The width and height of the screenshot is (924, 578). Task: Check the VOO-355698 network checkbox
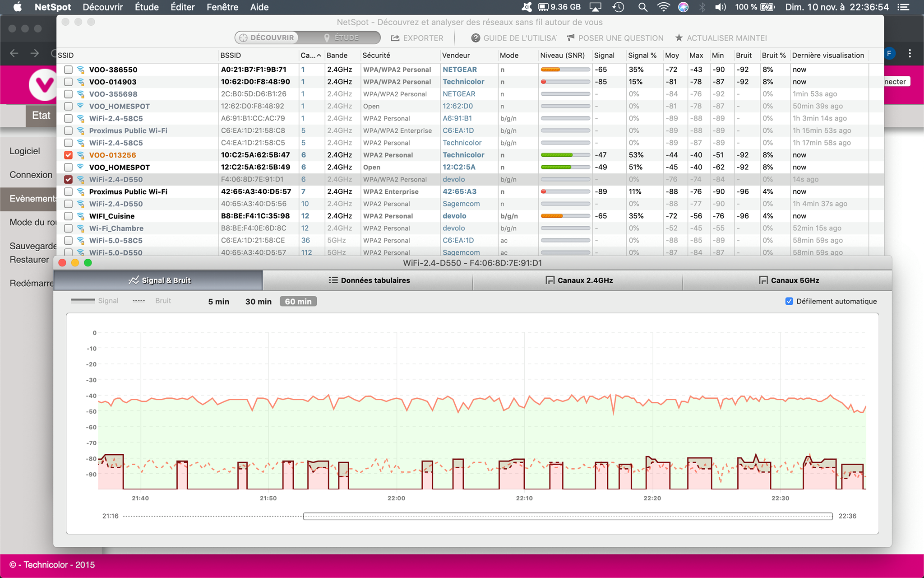(x=68, y=94)
